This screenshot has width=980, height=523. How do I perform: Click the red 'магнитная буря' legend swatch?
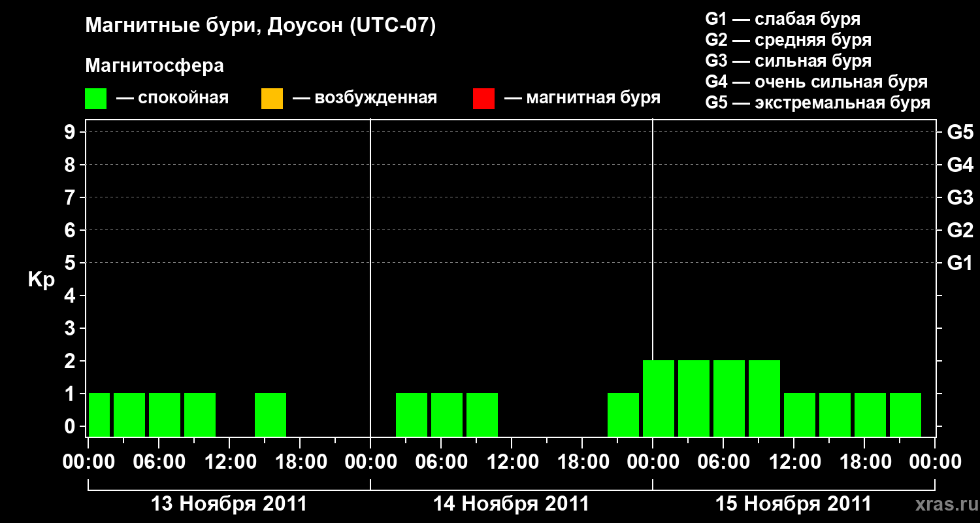483,99
